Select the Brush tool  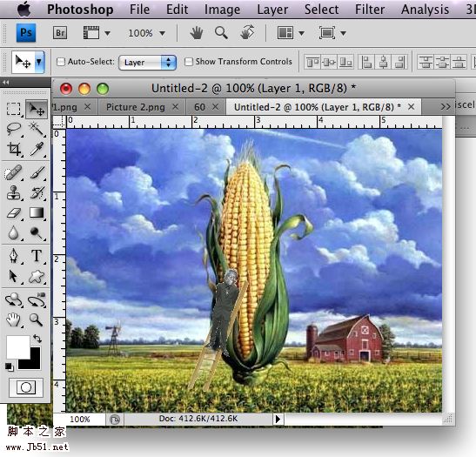tap(37, 172)
